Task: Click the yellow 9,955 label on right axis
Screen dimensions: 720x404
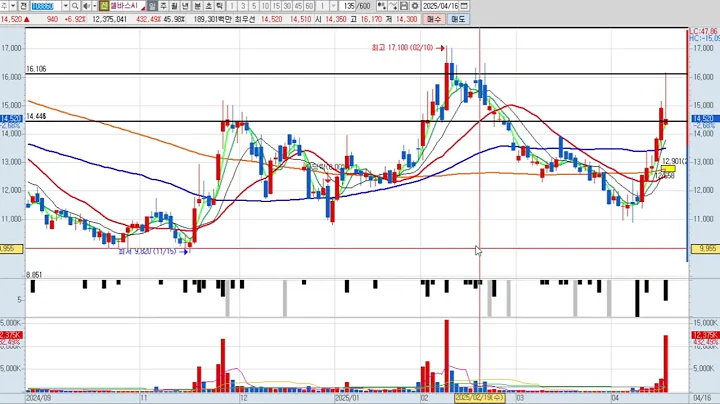Action: click(x=705, y=248)
